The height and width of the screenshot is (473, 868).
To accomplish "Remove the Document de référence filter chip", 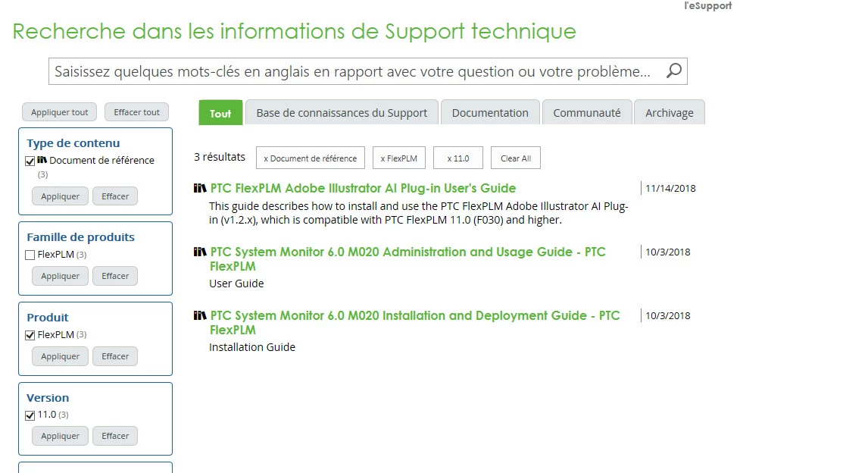I will [310, 158].
